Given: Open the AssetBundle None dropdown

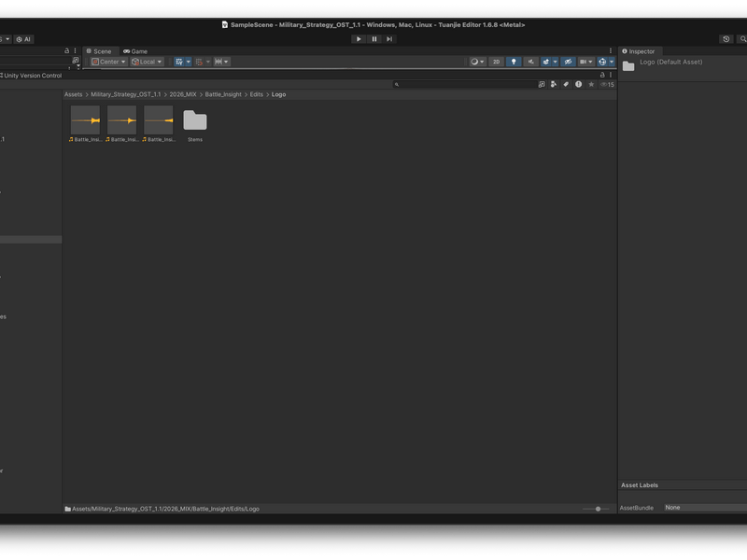Looking at the screenshot, I should point(706,508).
